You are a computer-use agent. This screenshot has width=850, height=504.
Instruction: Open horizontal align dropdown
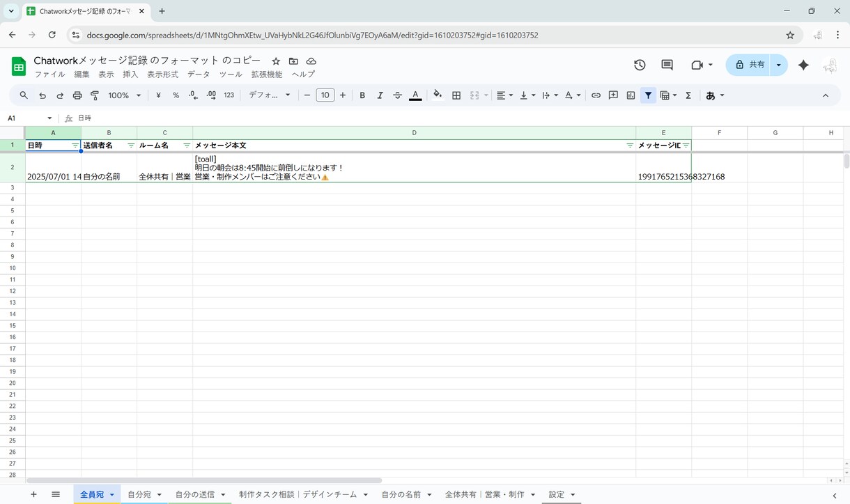pyautogui.click(x=504, y=95)
